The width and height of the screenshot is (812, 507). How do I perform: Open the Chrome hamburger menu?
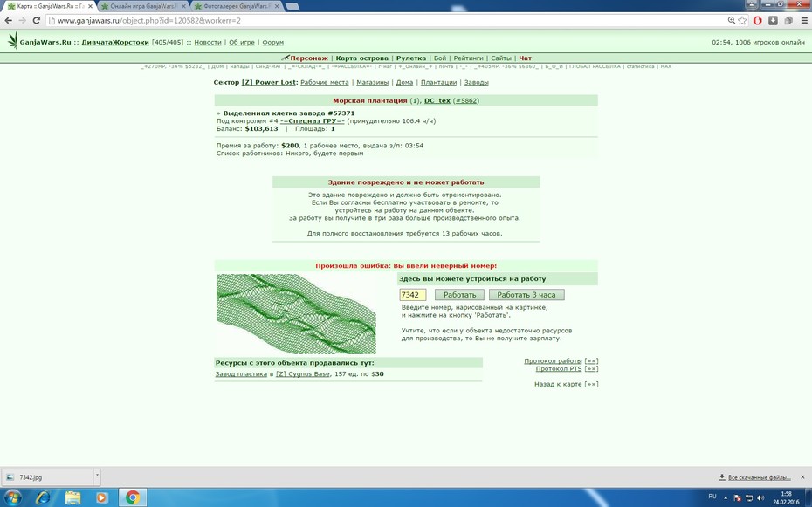(x=804, y=21)
